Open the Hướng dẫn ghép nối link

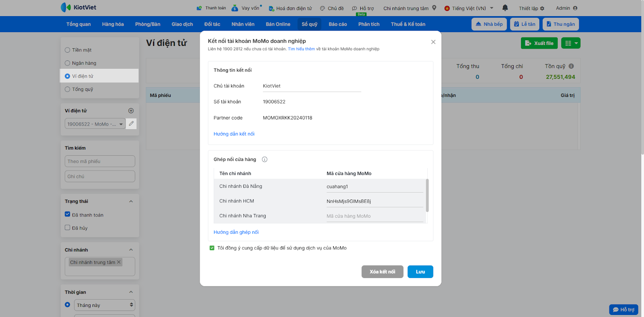[236, 232]
